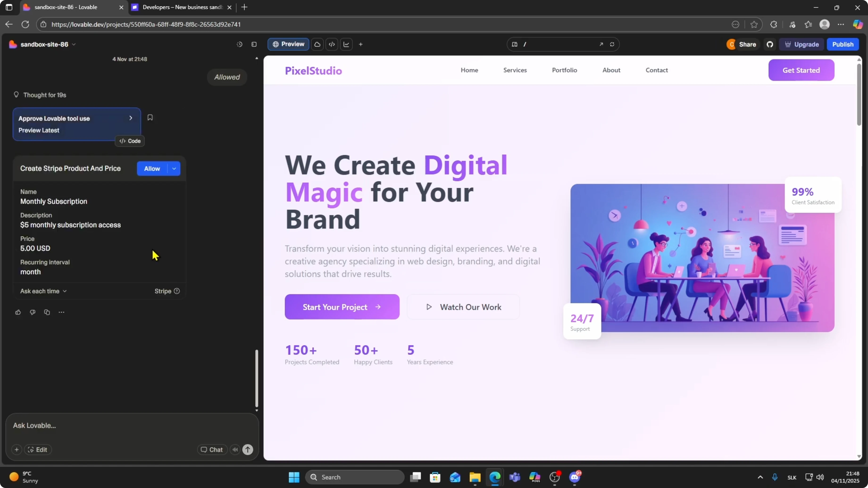The height and width of the screenshot is (488, 868).
Task: Open preview in new tab arrow icon
Action: pos(601,45)
